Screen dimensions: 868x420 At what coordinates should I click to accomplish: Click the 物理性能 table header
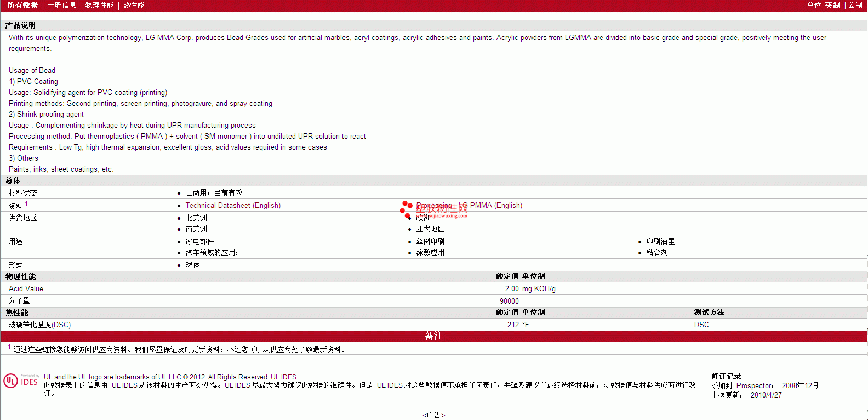[21, 277]
